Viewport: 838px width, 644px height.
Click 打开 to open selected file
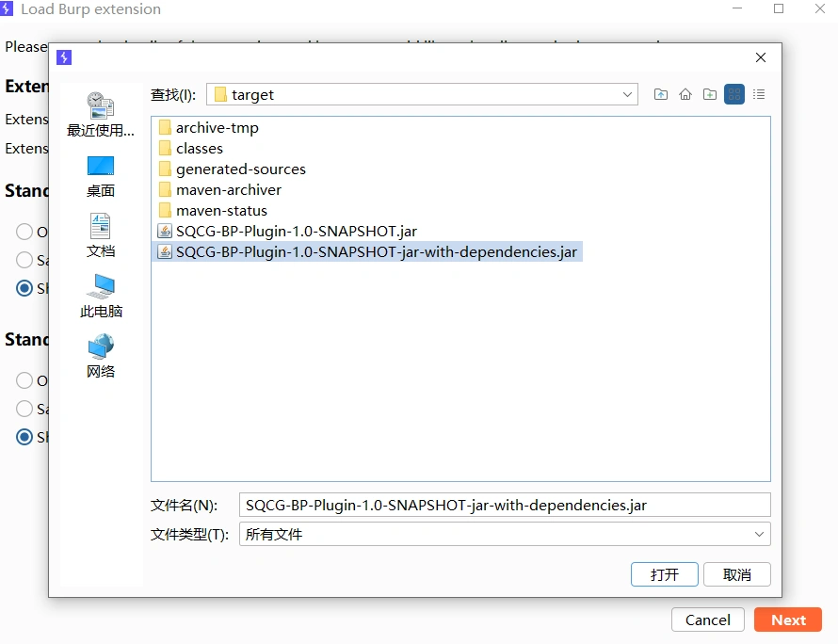coord(664,574)
